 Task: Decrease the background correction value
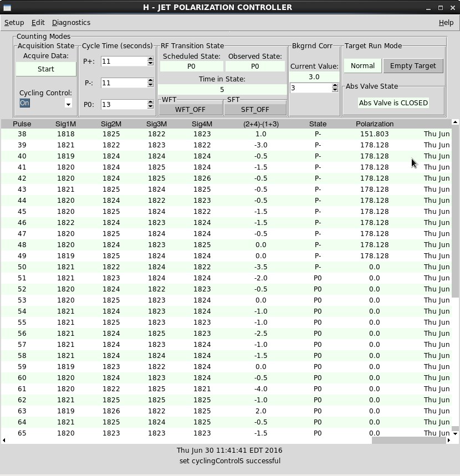[x=335, y=90]
